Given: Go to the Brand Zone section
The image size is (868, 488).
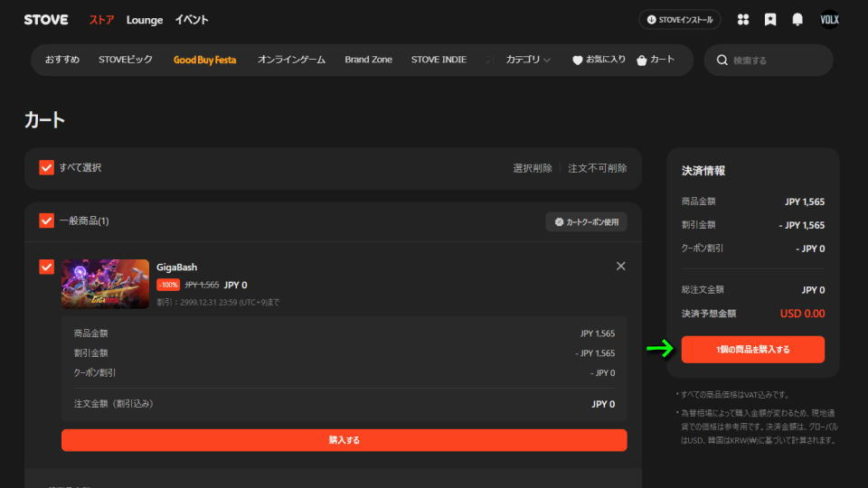Looking at the screenshot, I should 368,60.
